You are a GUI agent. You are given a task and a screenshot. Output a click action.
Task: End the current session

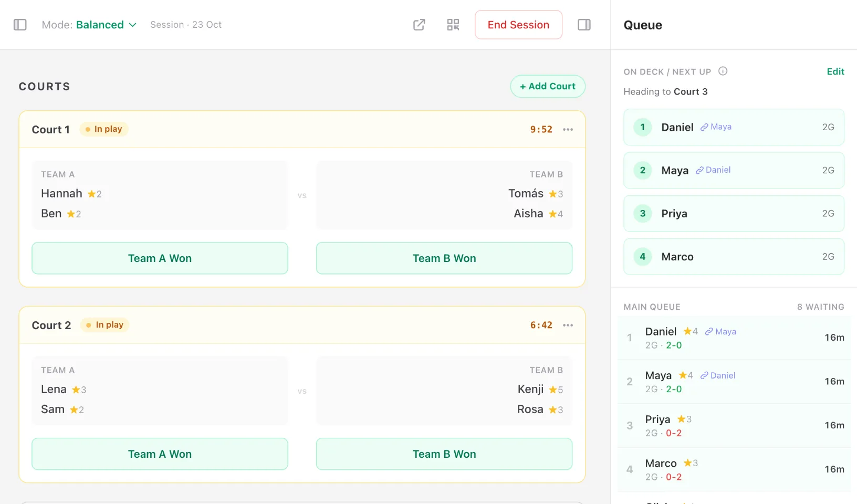pyautogui.click(x=518, y=25)
